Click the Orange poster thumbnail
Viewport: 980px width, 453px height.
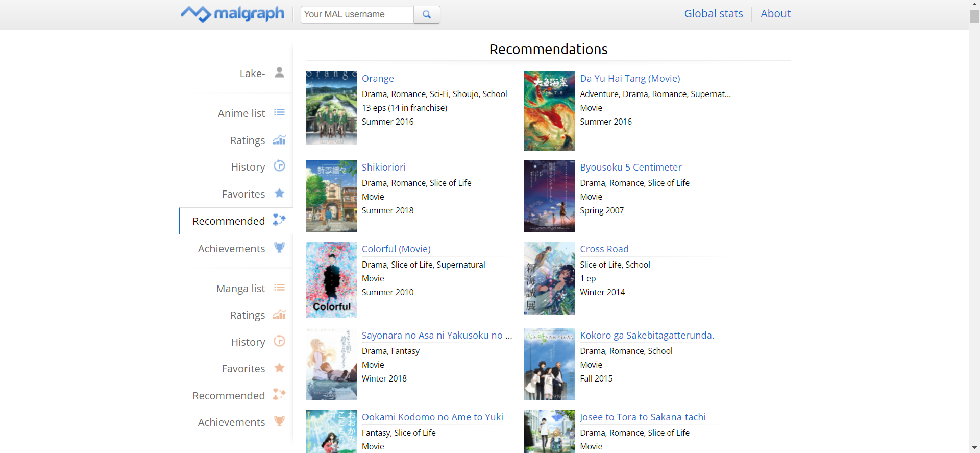[x=332, y=108]
